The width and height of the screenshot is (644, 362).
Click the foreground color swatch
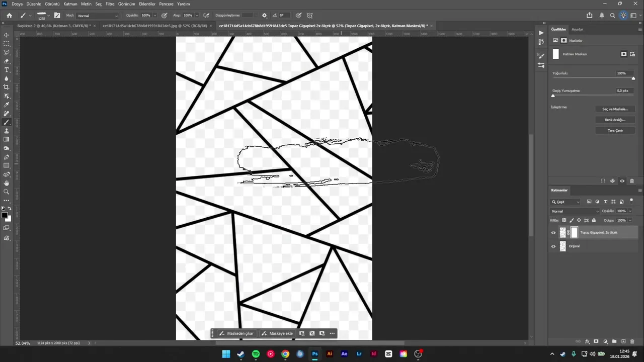click(x=5, y=215)
